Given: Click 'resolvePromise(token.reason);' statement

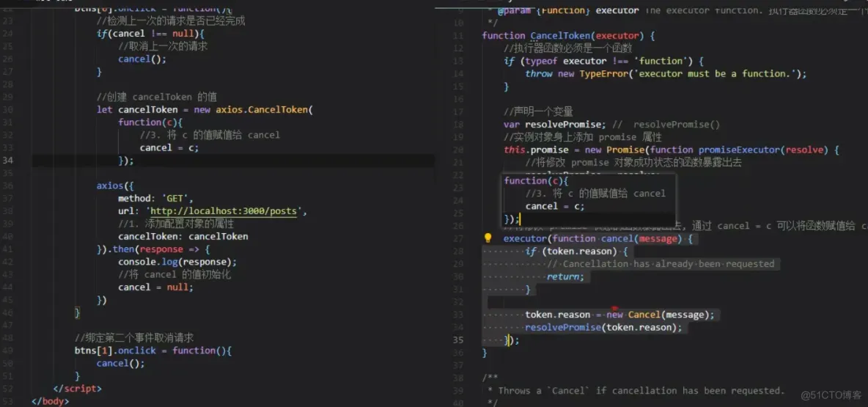Looking at the screenshot, I should point(603,327).
